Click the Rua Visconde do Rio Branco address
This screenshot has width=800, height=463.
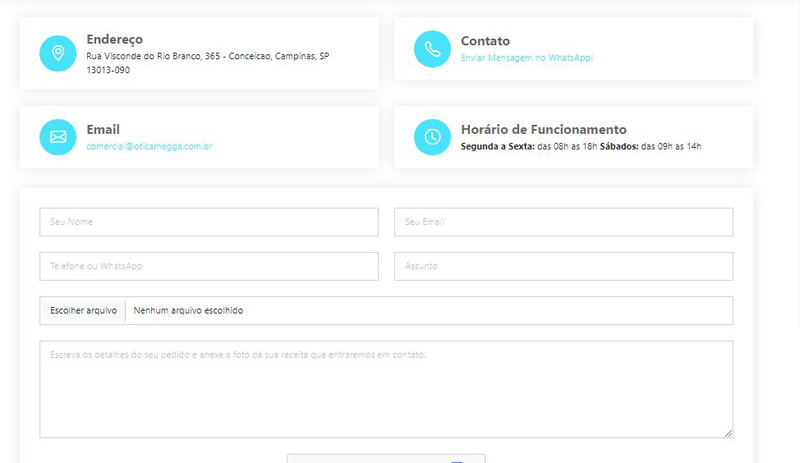click(x=207, y=56)
